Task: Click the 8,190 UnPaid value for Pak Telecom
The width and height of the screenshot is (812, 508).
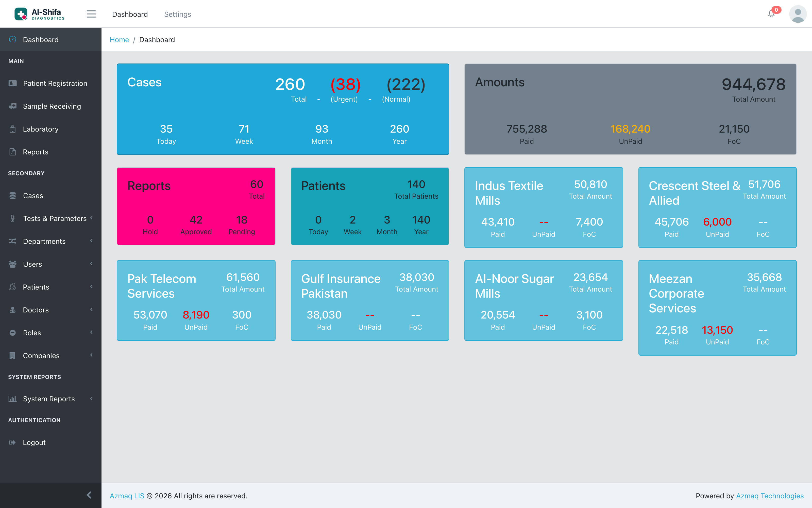Action: coord(196,315)
